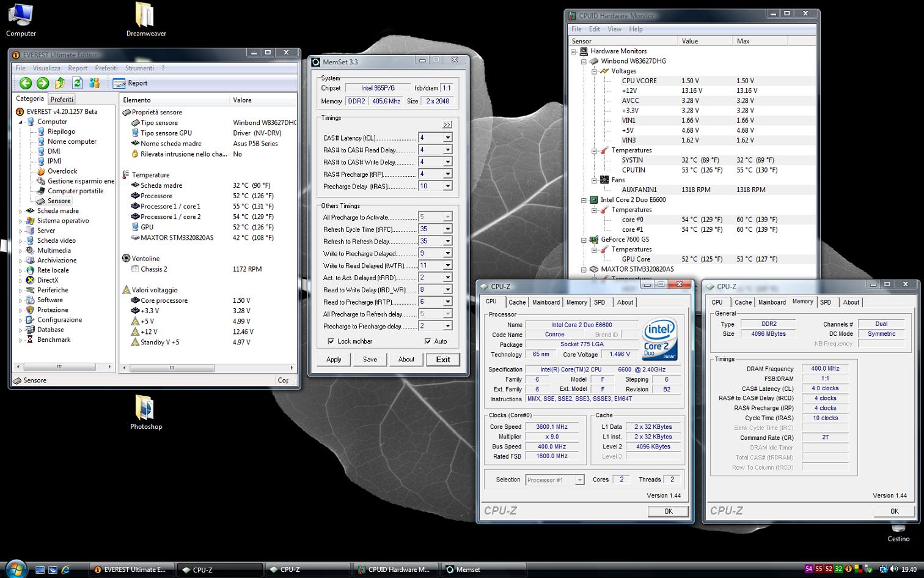Switch to Mainboard tab in right CPU-Z
924x578 pixels.
pos(772,302)
